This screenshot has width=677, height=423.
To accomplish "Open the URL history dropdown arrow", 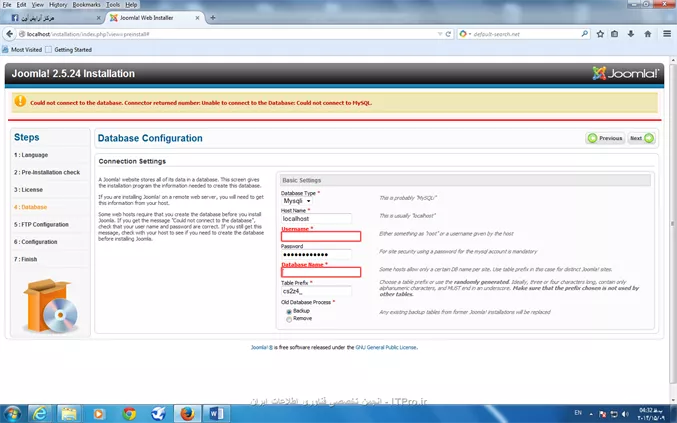I will (x=440, y=34).
